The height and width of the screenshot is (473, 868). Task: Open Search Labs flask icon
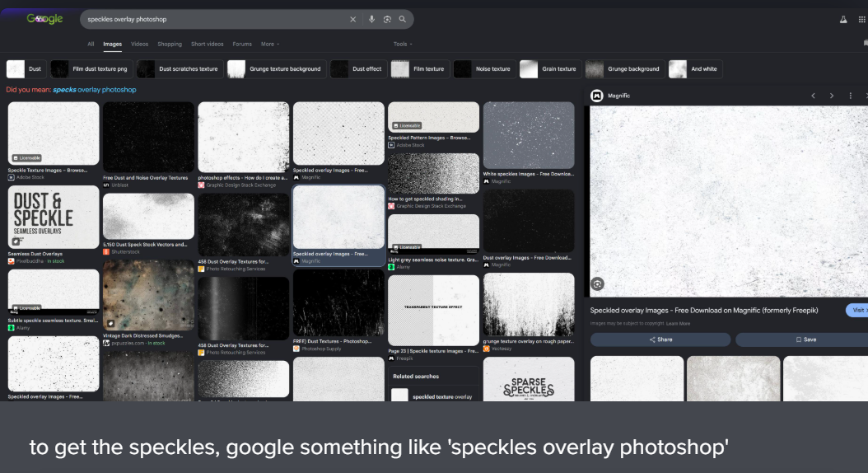(x=843, y=20)
